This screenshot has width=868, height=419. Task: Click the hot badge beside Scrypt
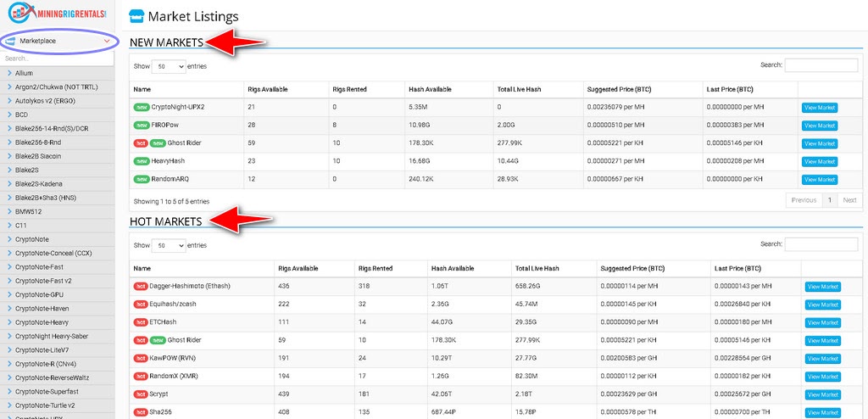141,394
